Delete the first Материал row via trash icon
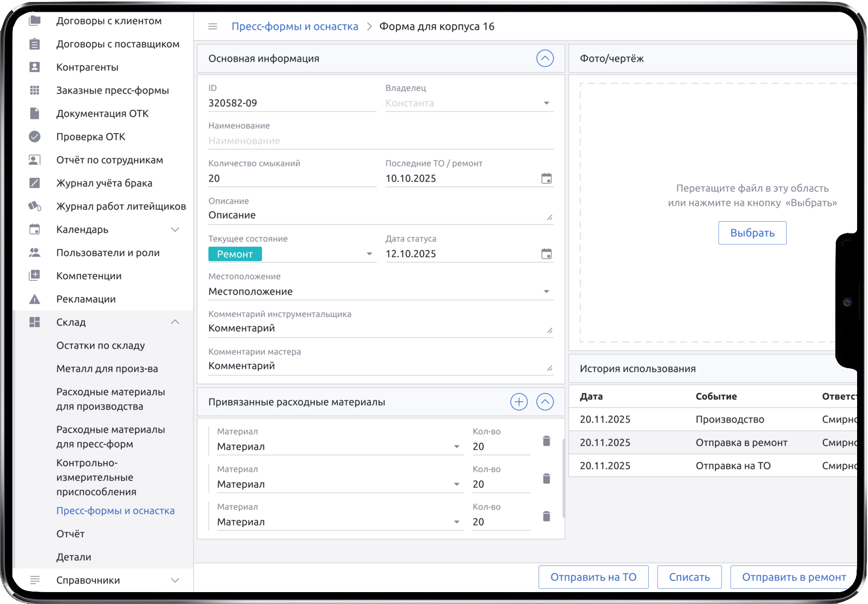 (546, 440)
